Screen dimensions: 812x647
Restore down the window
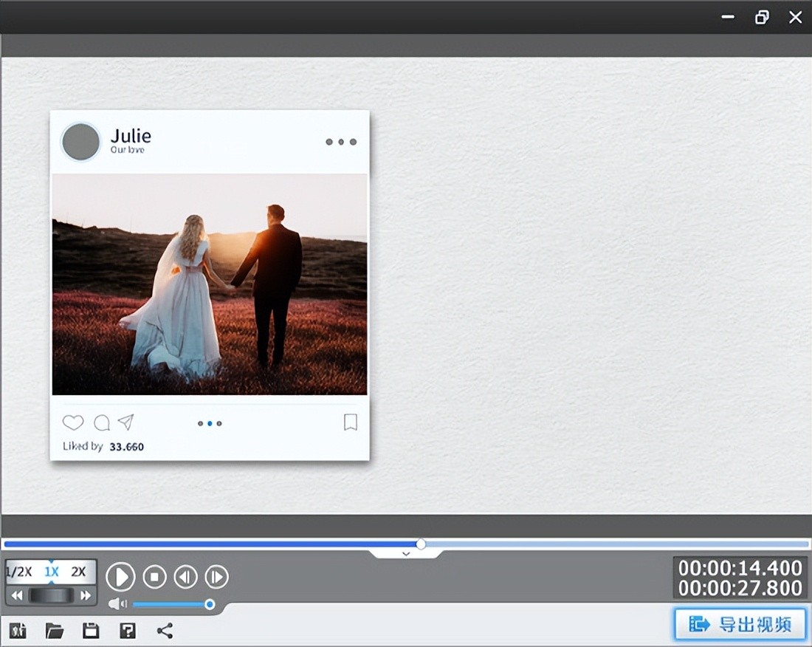click(762, 17)
